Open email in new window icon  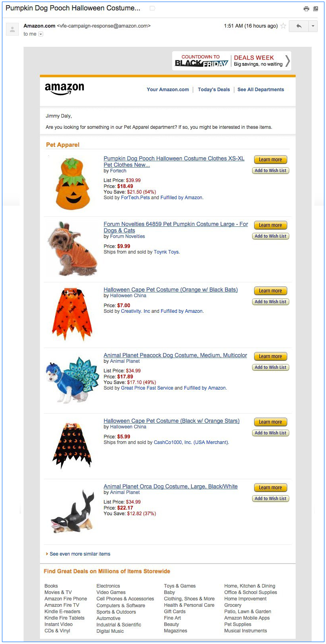tap(316, 8)
